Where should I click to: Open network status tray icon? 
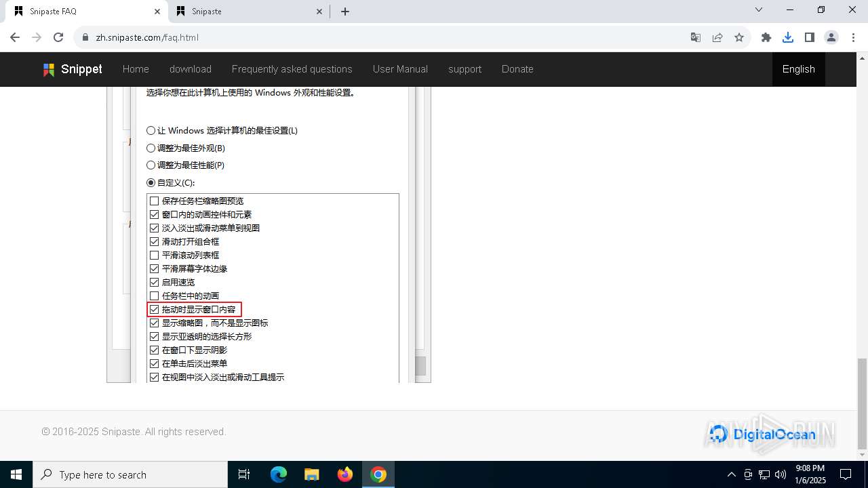764,474
